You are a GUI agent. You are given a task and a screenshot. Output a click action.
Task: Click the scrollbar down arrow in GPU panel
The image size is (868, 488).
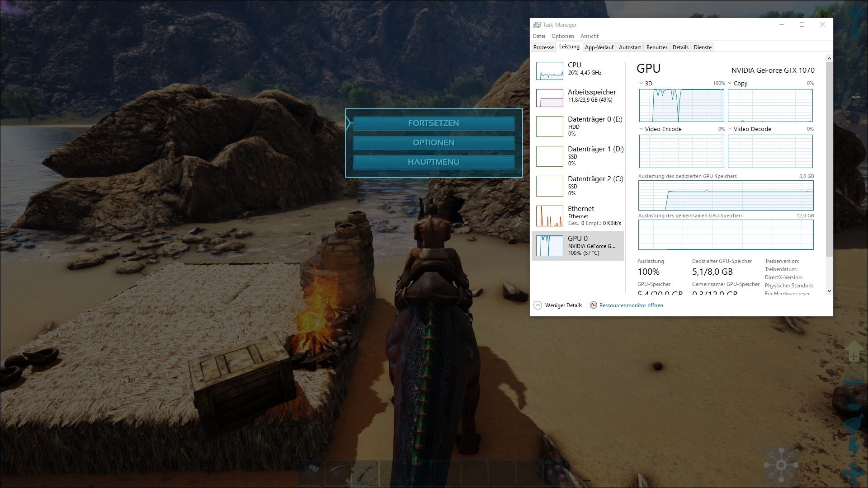829,291
